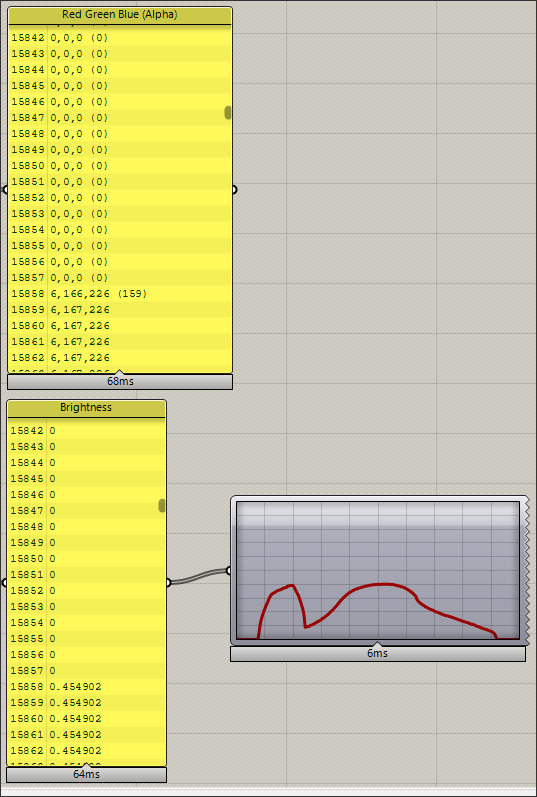Select RGB row 15862 value 6,167,226

click(120, 358)
